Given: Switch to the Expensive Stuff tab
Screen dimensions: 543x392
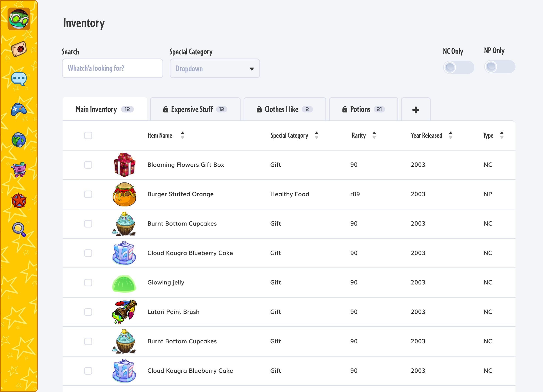Looking at the screenshot, I should coord(195,110).
